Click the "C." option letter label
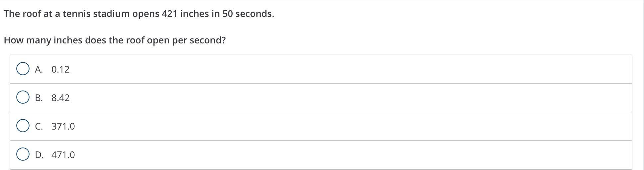This screenshot has width=644, height=170. pos(39,126)
